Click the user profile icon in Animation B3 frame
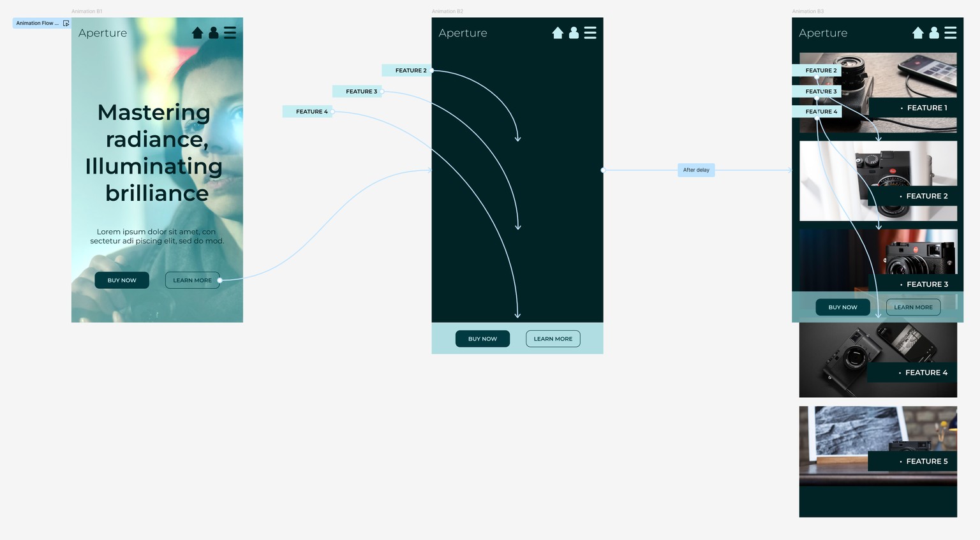 (x=934, y=33)
